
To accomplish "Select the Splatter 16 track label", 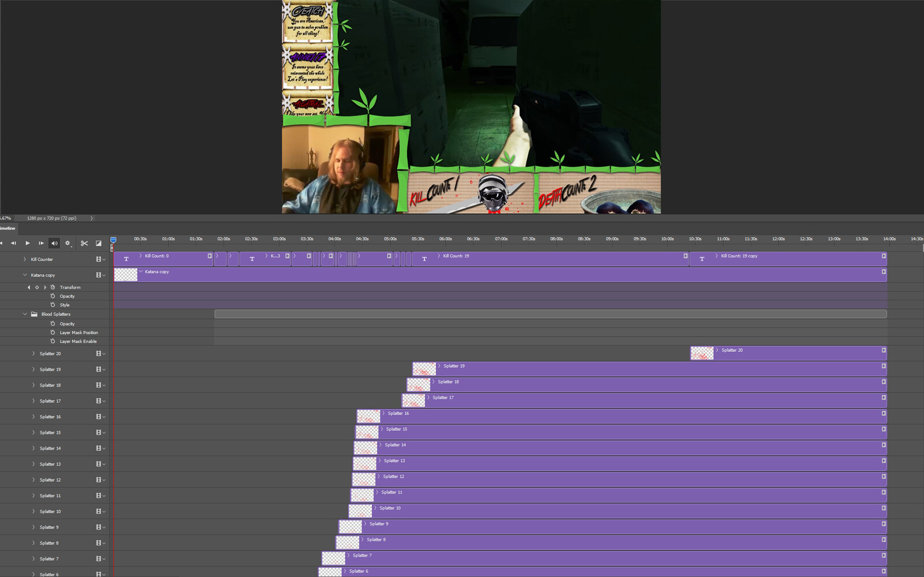I will click(x=50, y=416).
